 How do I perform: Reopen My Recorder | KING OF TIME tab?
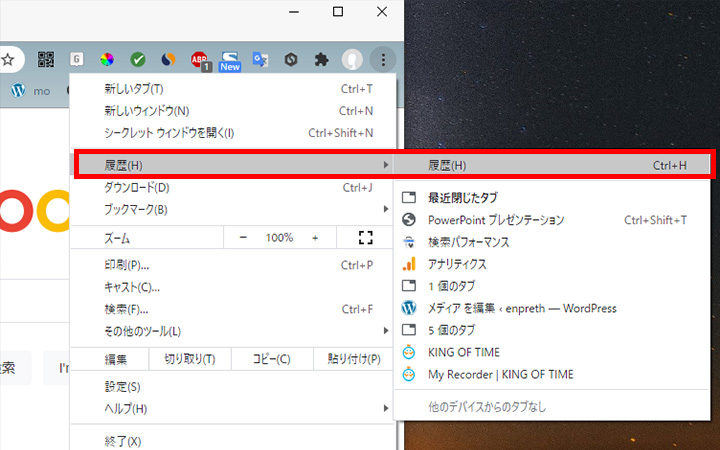coord(552,374)
